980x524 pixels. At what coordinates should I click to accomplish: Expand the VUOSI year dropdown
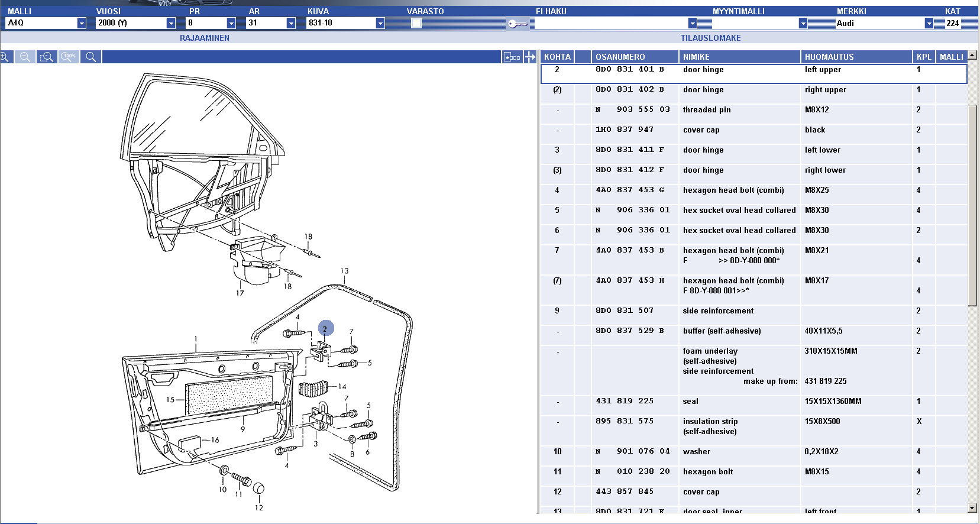(x=171, y=23)
